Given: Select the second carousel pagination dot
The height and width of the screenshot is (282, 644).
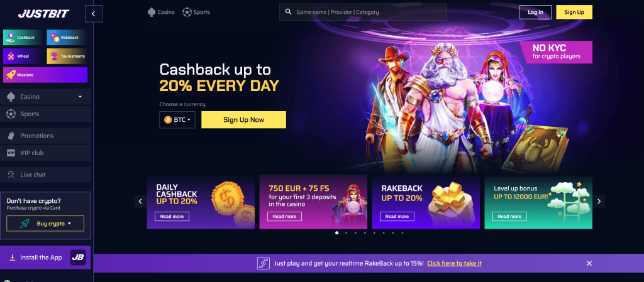Looking at the screenshot, I should 347,233.
